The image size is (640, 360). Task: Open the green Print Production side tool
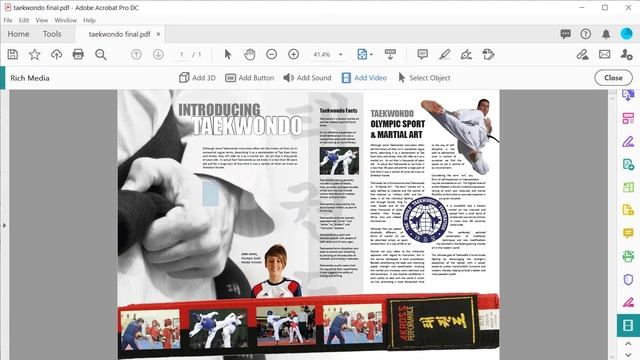click(628, 256)
